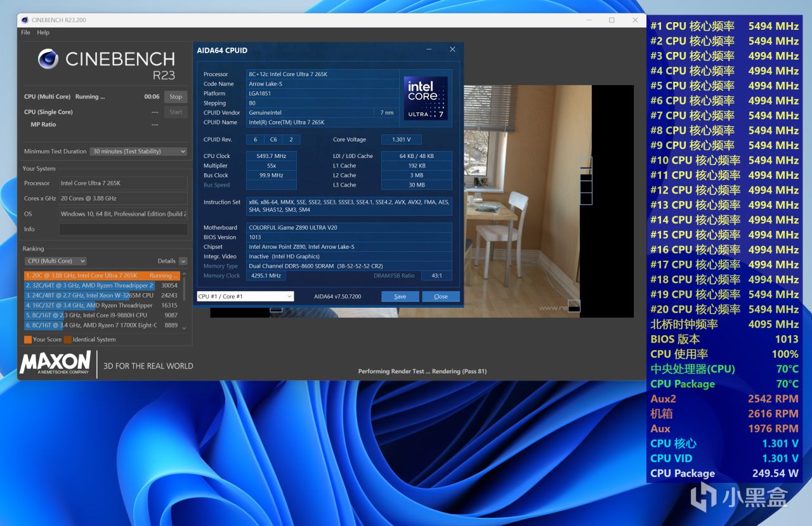Click the Your Score orange swatch

pos(28,339)
